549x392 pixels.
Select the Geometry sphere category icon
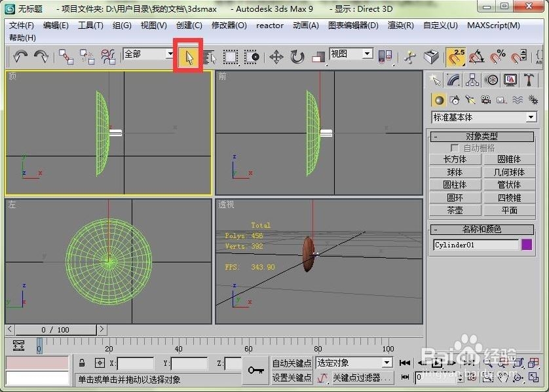click(439, 100)
